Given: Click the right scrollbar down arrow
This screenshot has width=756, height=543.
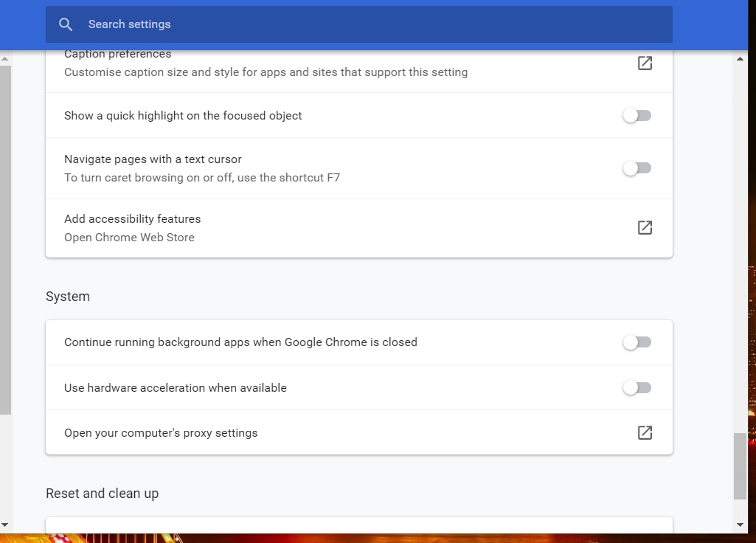Looking at the screenshot, I should point(741,525).
